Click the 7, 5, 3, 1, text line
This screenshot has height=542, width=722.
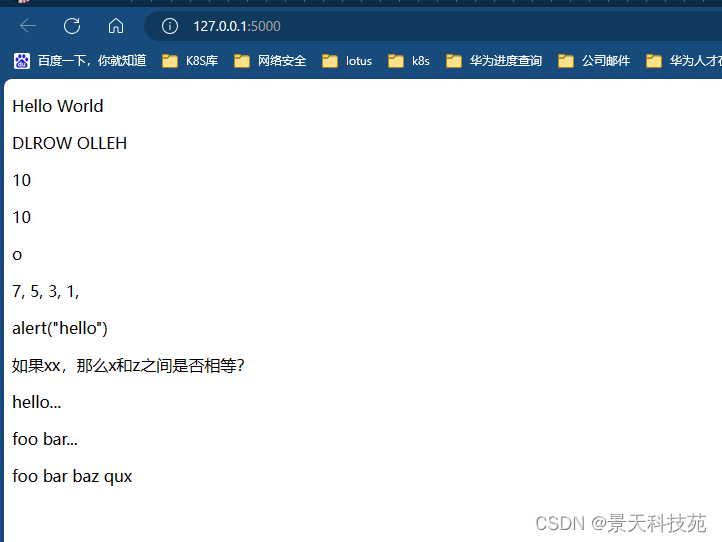46,291
